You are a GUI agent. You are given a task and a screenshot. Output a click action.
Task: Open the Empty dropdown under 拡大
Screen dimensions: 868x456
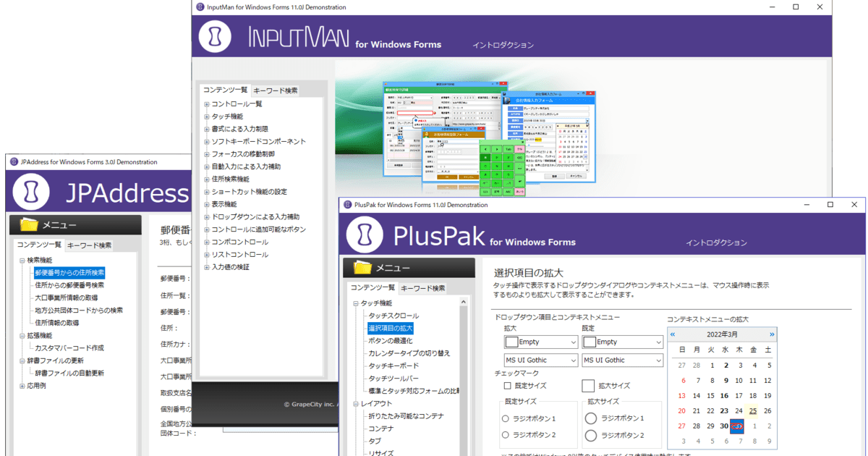(x=540, y=341)
